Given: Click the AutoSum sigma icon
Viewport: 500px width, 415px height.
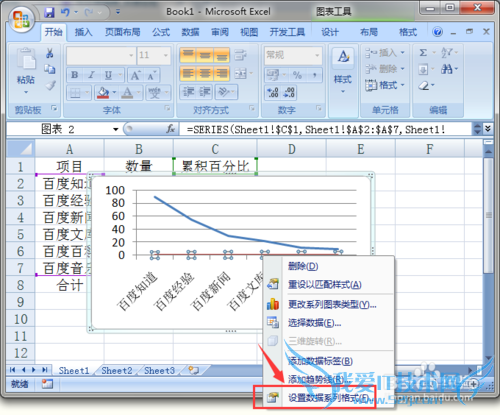Looking at the screenshot, I should pos(423,53).
